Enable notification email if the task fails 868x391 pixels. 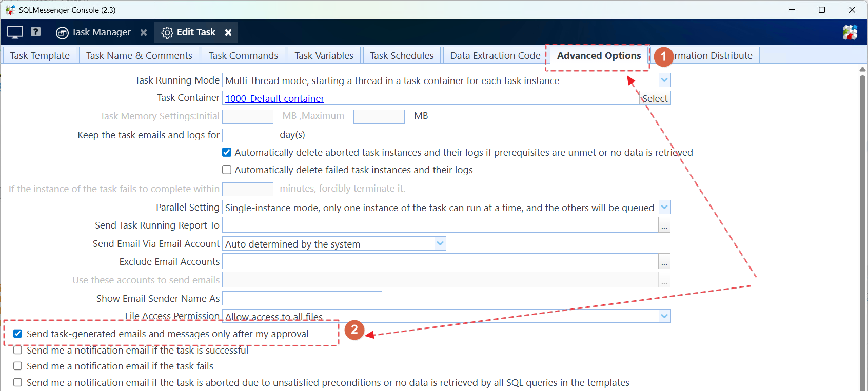coord(17,366)
